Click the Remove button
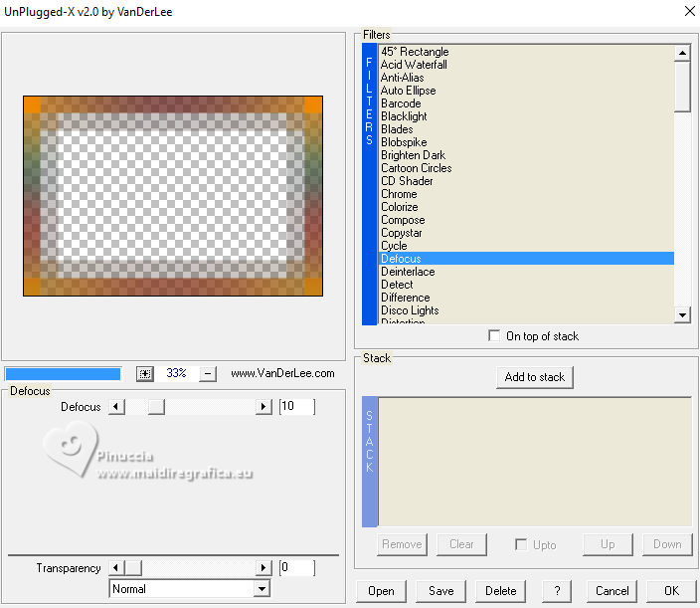This screenshot has width=700, height=608. click(x=402, y=544)
